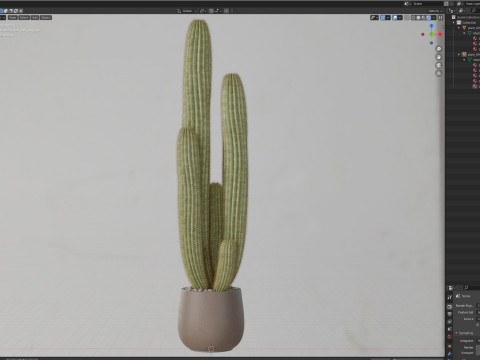Open the viewport Options dropdown
The width and height of the screenshot is (480, 360).
click(x=435, y=11)
